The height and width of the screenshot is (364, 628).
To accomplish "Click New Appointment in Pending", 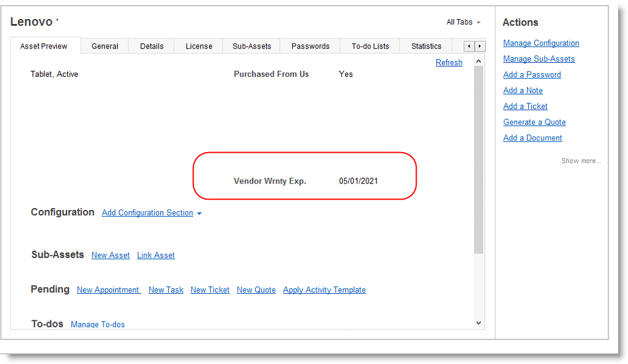I will 108,290.
